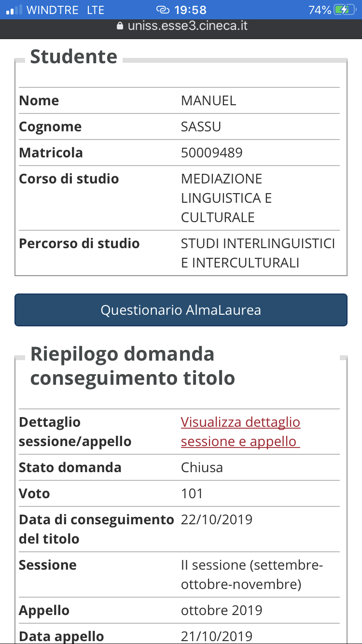362x644 pixels.
Task: Open the Questionario AlmaLaurea button
Action: coord(181,310)
